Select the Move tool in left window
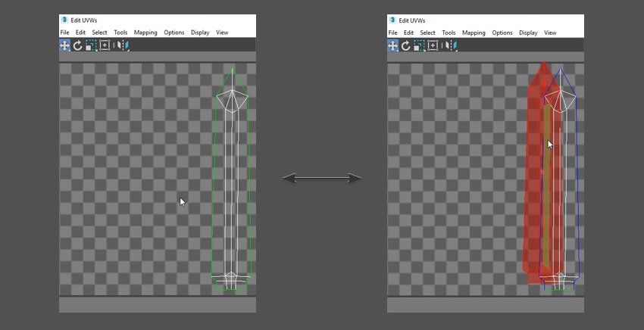The image size is (644, 330). (65, 45)
